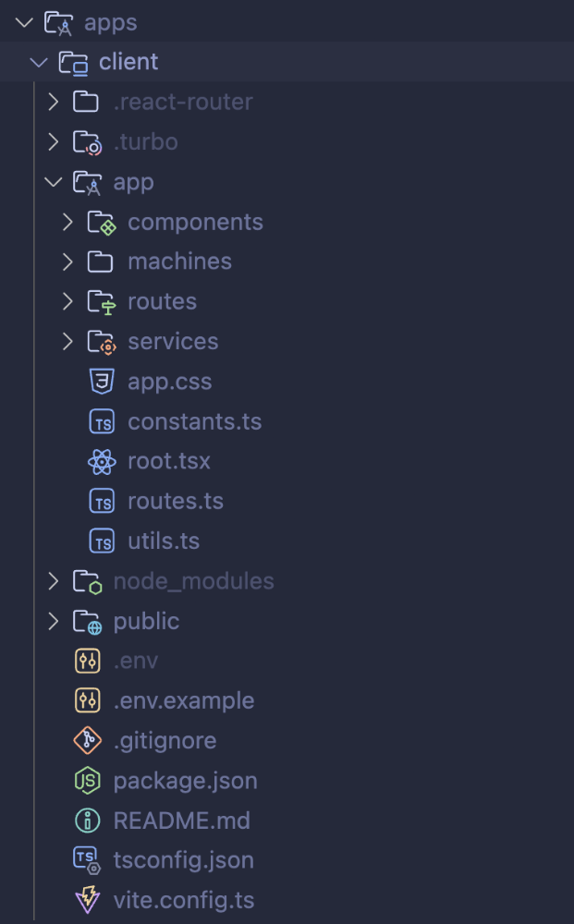The height and width of the screenshot is (924, 574).
Task: Expand the routes folder arrow
Action: [67, 301]
